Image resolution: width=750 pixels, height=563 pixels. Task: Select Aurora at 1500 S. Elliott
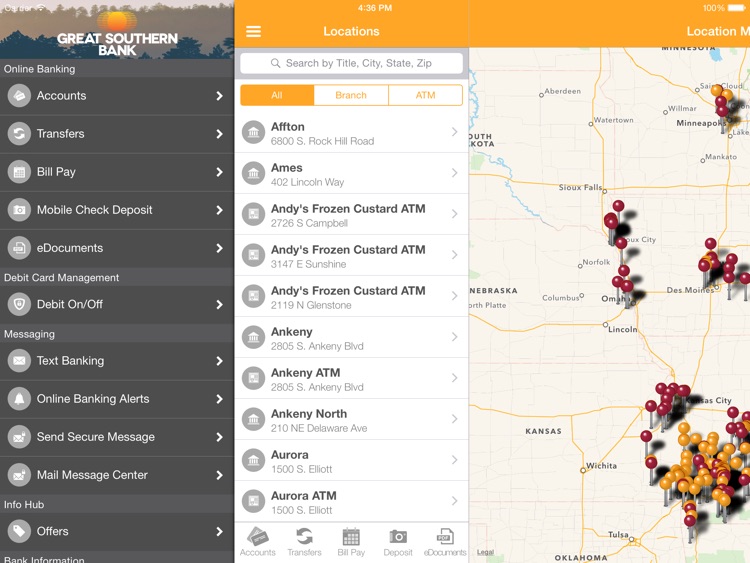352,461
